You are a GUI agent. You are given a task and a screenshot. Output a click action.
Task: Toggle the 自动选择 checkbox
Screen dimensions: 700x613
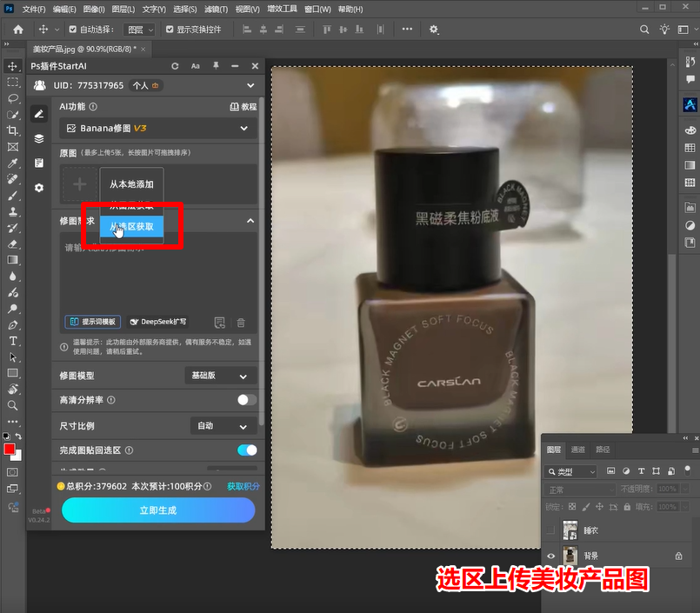pyautogui.click(x=72, y=30)
